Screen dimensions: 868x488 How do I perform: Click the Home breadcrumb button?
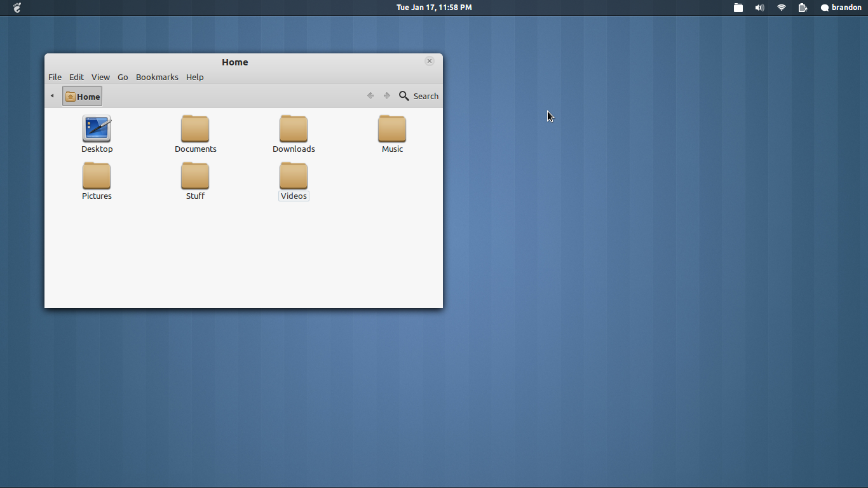82,96
